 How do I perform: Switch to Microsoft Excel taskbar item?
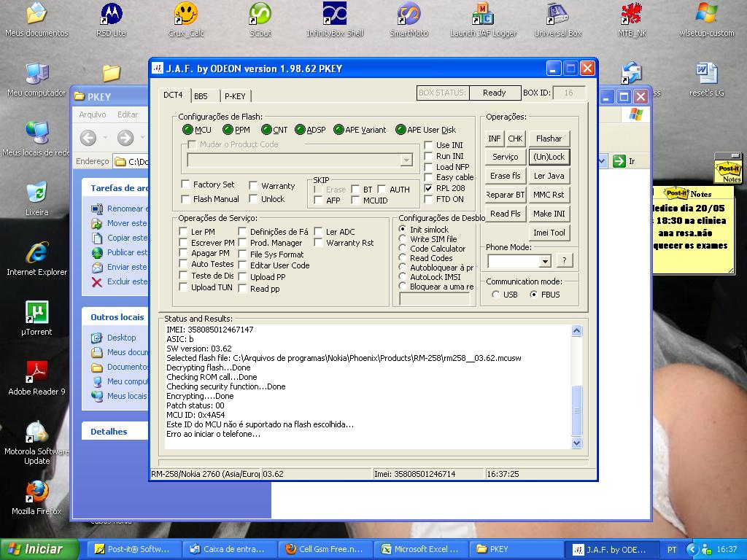click(422, 549)
